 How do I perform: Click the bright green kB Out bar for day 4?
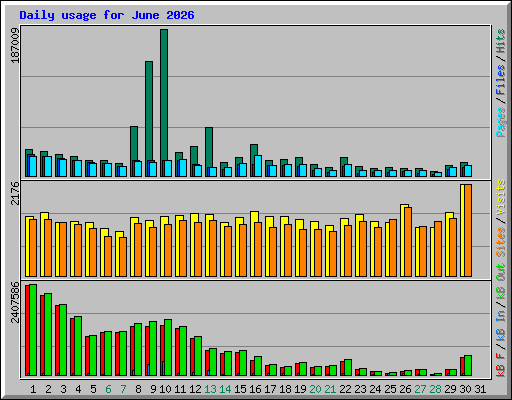(x=78, y=346)
